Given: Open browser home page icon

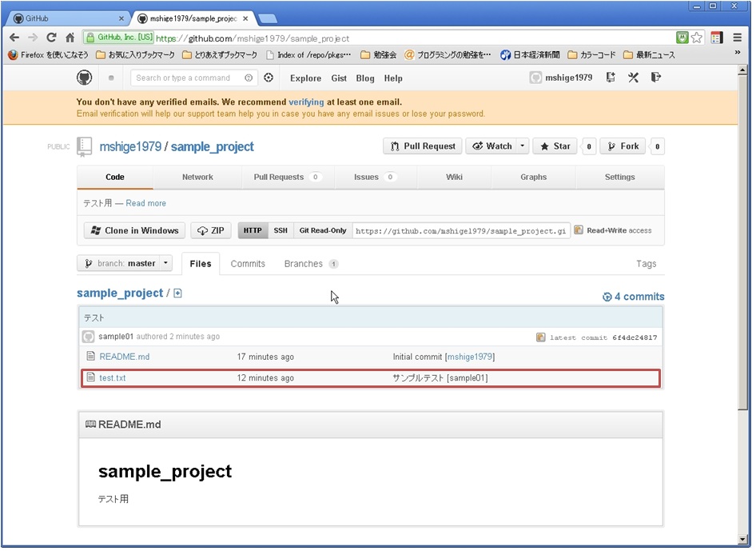Looking at the screenshot, I should pyautogui.click(x=70, y=38).
